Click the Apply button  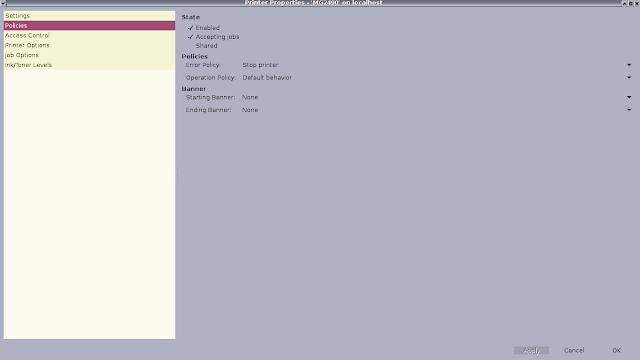531,350
